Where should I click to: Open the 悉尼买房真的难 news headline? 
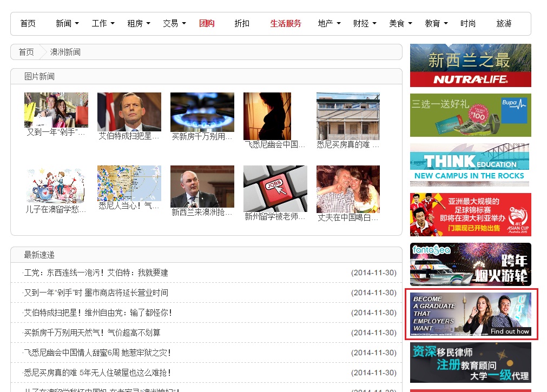point(98,373)
